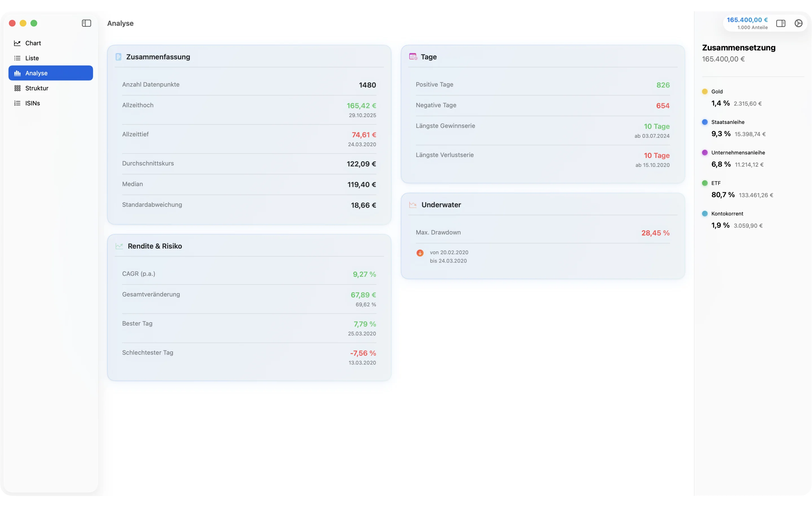Click the Zusammenfassung document icon
Viewport: 812px width, 507px height.
118,57
